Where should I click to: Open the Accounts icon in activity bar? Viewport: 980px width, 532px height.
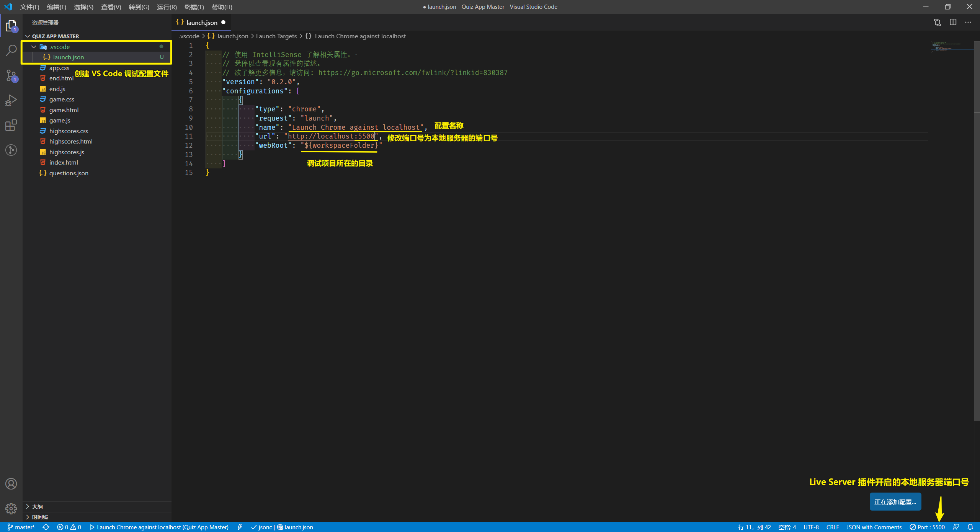(x=11, y=484)
